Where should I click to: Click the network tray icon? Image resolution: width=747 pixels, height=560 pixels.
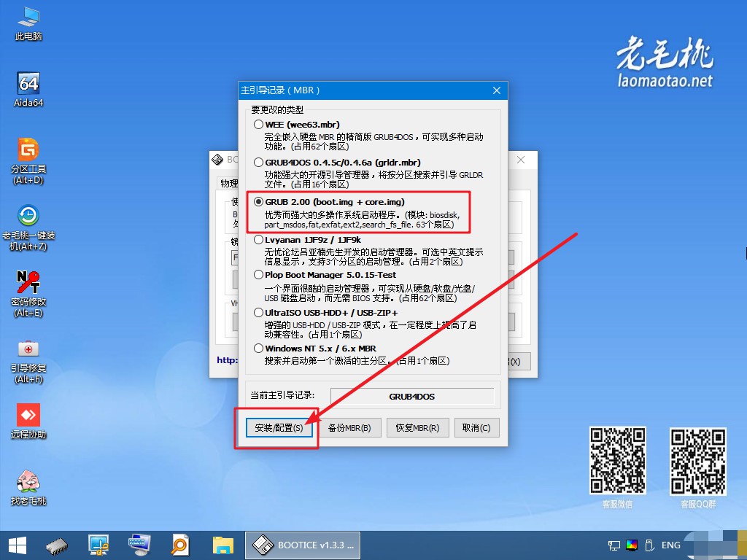pos(614,545)
